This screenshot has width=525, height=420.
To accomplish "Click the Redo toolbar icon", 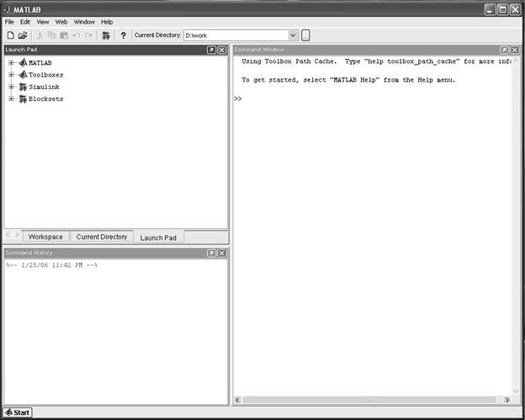I will coord(88,35).
